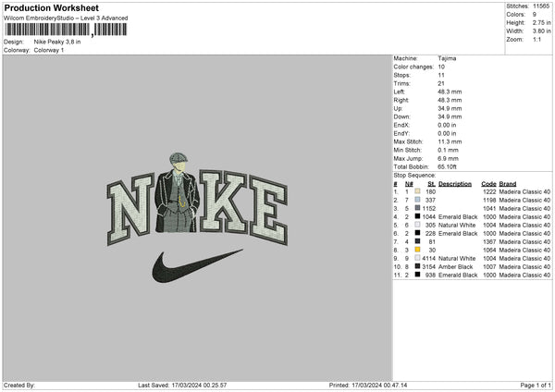The image size is (555, 392).
Task: Pick the gray swatch in stop row 3
Action: click(418, 208)
